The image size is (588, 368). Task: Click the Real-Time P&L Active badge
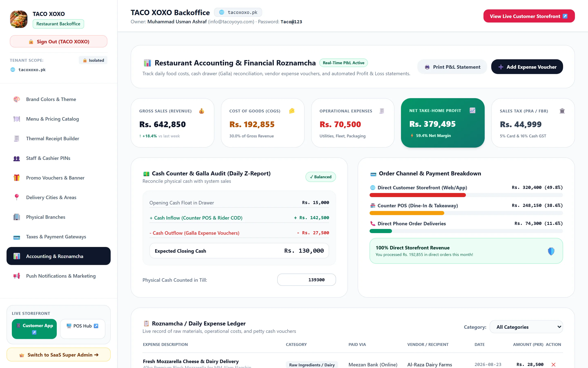344,63
